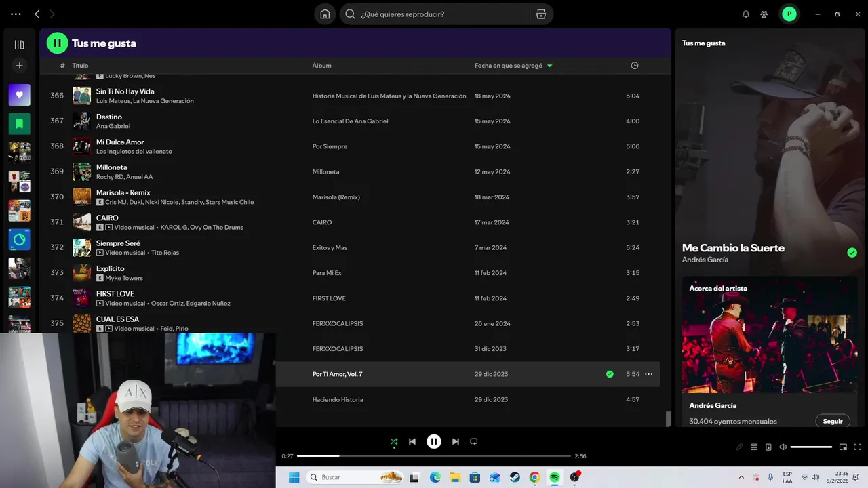Open the Windows Start menu
This screenshot has height=488, width=868.
294,477
